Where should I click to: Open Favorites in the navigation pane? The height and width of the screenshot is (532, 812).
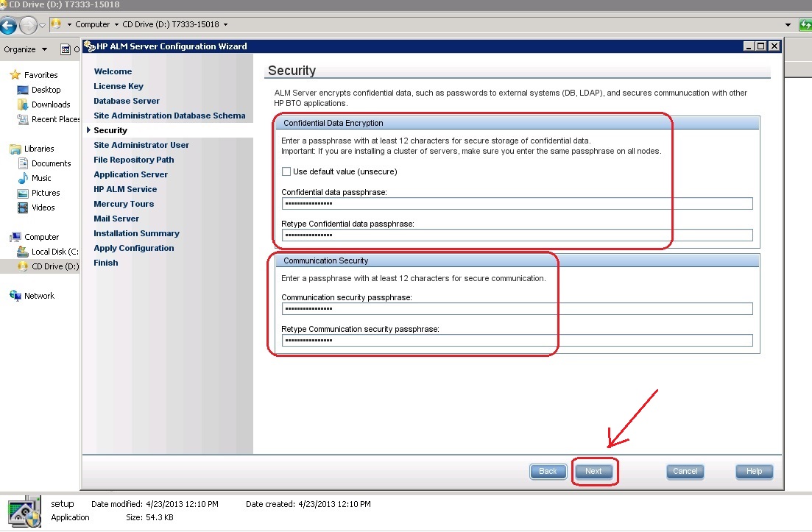coord(41,75)
